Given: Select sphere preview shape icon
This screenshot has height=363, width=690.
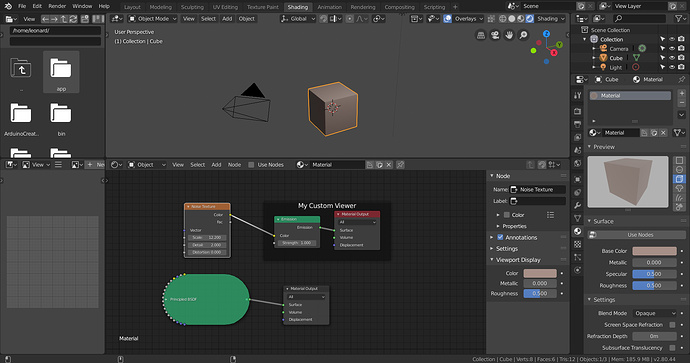Looking at the screenshot, I should (x=679, y=170).
